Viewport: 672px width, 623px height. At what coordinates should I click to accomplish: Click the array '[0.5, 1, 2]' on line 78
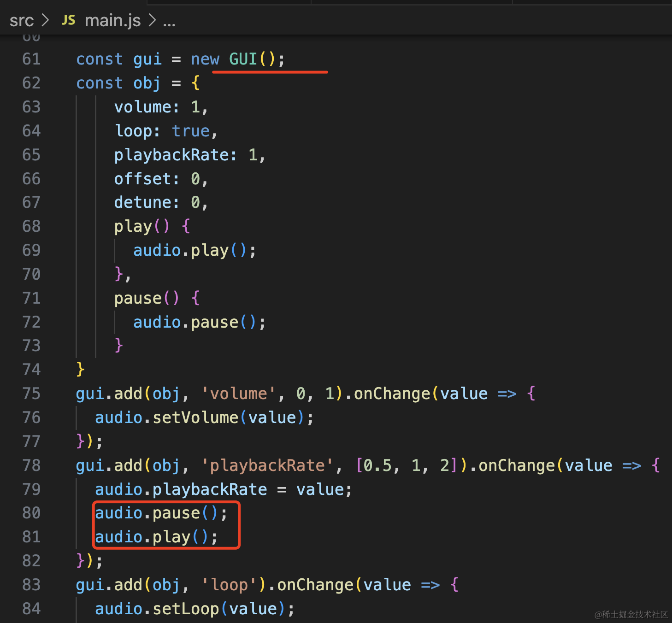(407, 465)
